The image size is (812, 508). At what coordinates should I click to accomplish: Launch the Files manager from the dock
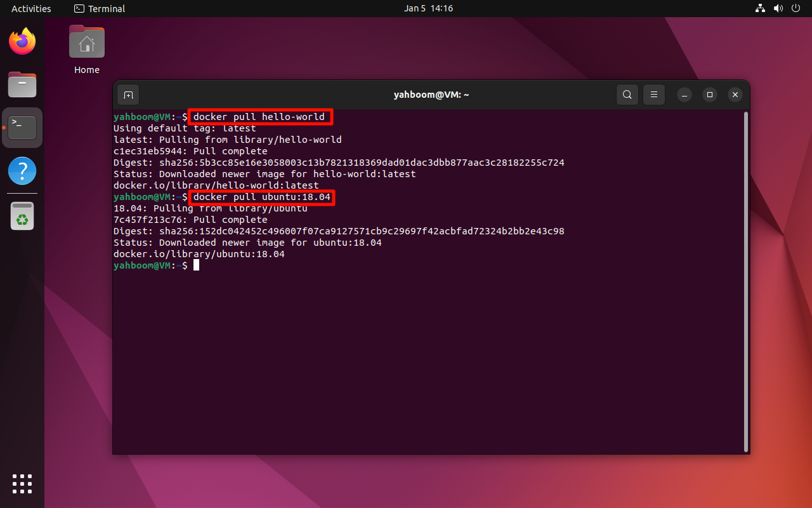coord(22,84)
